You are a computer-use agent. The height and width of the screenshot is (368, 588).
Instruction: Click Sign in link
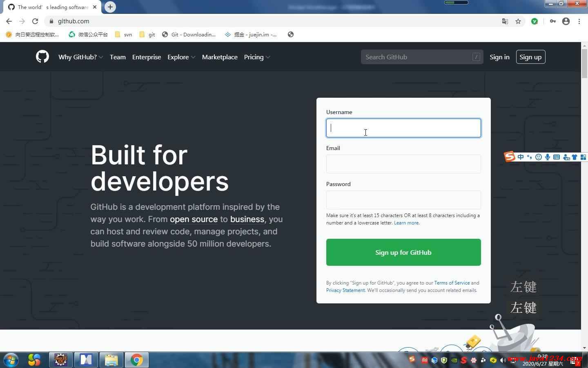coord(499,57)
